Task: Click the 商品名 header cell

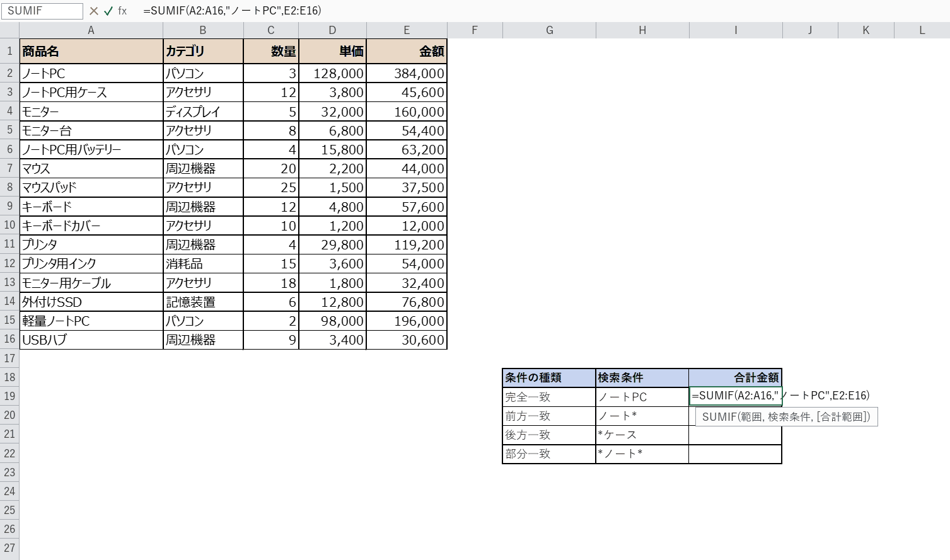Action: (91, 52)
